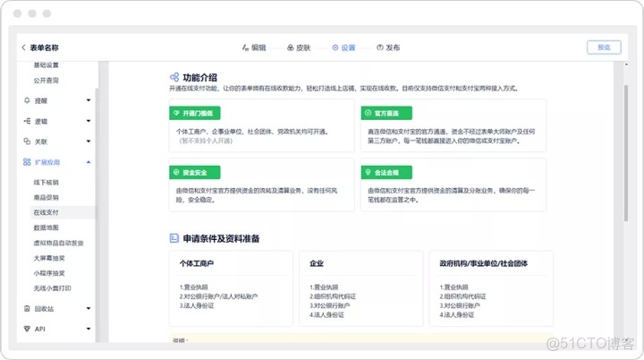The image size is (644, 360).
Task: Click the main page vertical scrollbar
Action: (x=626, y=153)
